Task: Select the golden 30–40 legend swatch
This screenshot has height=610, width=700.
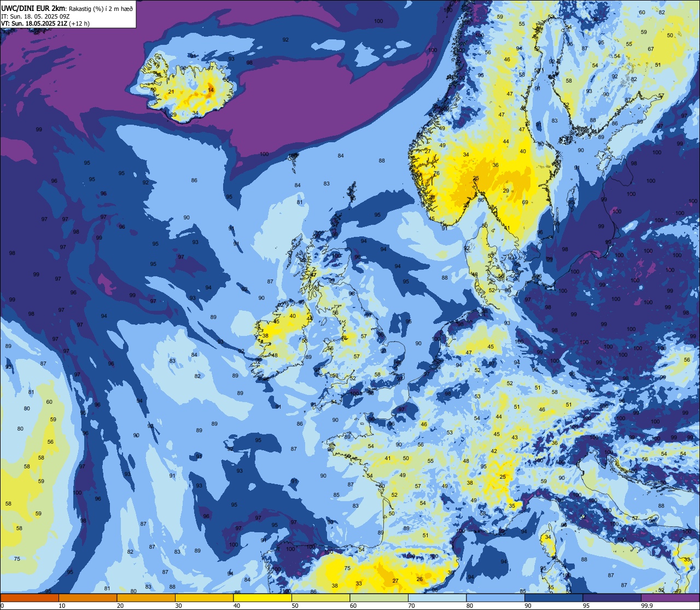Action: pos(204,597)
